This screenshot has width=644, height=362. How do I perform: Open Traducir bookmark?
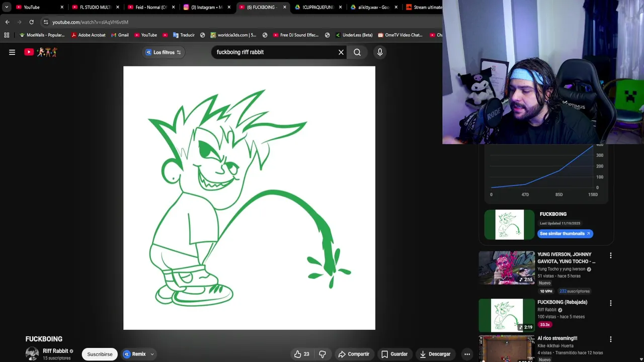point(184,35)
